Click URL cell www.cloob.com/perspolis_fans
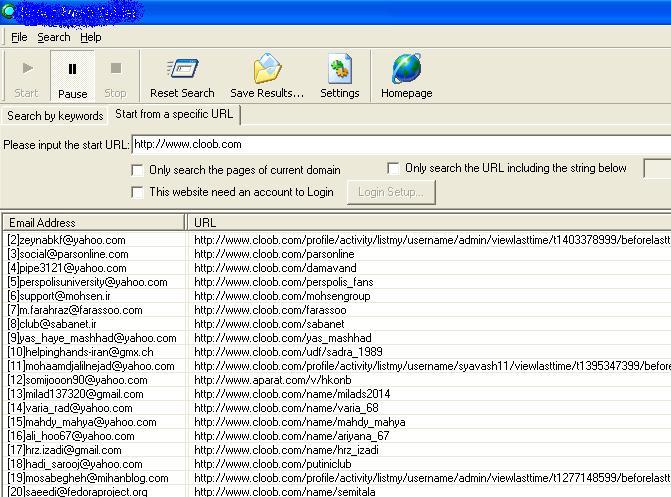671x497 pixels. [x=284, y=282]
